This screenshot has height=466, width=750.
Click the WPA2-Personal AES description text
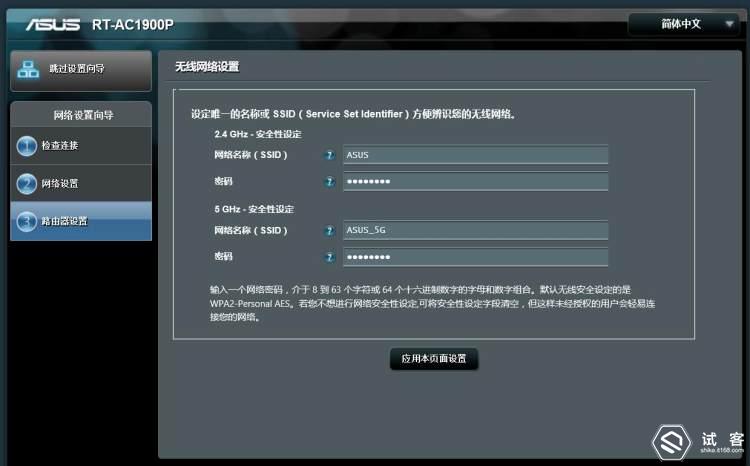point(432,303)
